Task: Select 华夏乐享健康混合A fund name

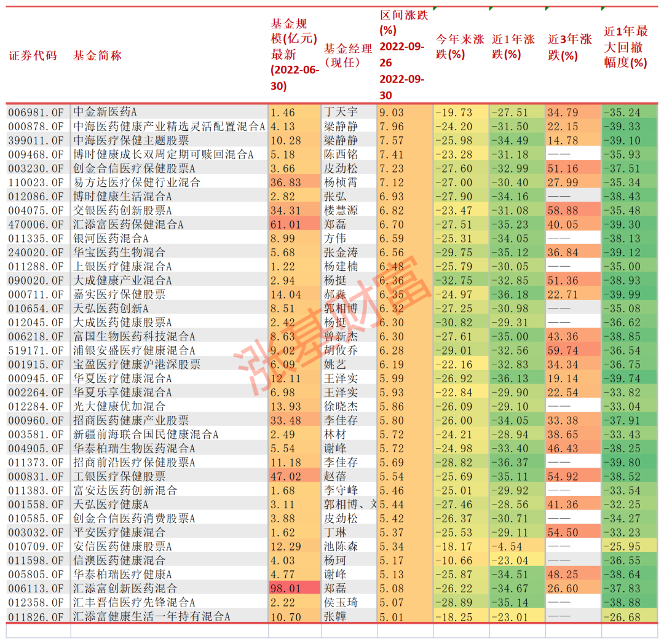Action: pyautogui.click(x=122, y=392)
